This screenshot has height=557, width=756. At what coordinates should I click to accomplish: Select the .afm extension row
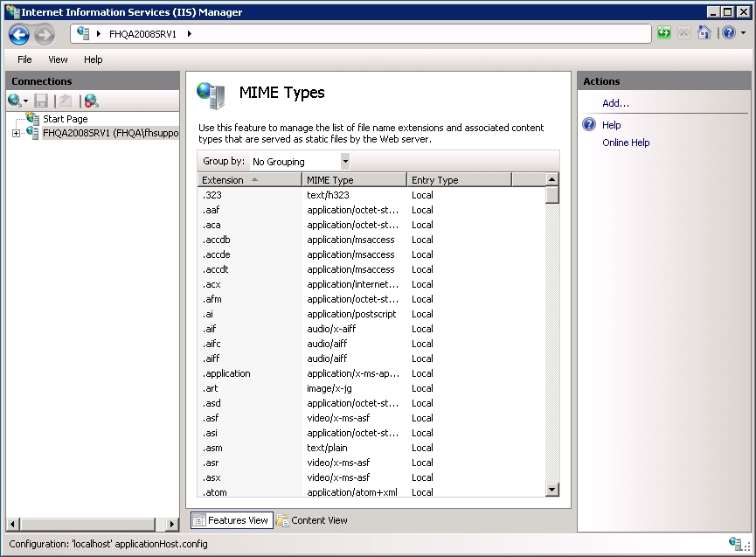371,299
